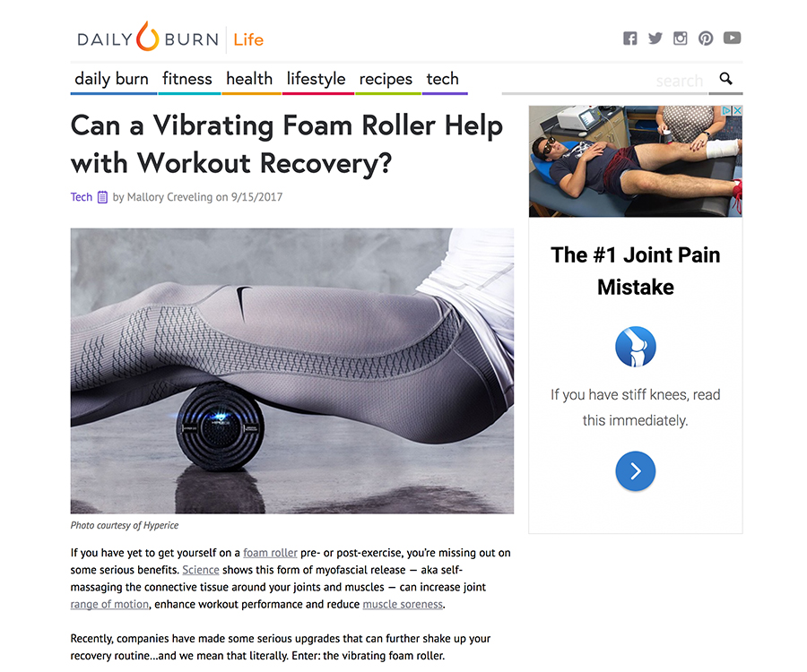Open the tech navigation tab
Screen dimensions: 807x672
coord(443,79)
